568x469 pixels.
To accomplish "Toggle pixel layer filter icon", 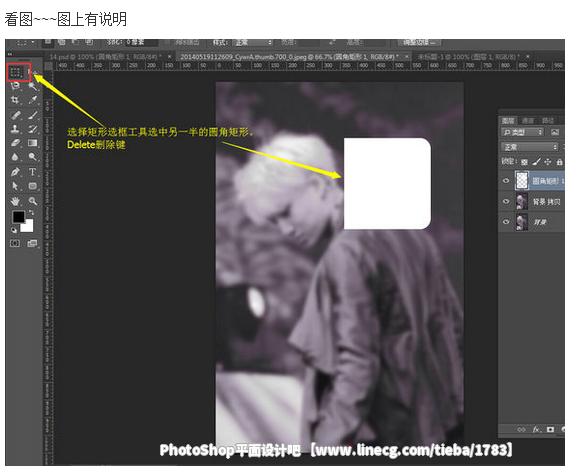I will 555,132.
